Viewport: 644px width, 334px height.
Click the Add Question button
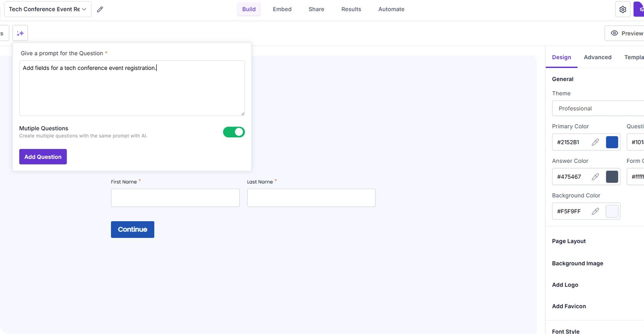pyautogui.click(x=43, y=157)
